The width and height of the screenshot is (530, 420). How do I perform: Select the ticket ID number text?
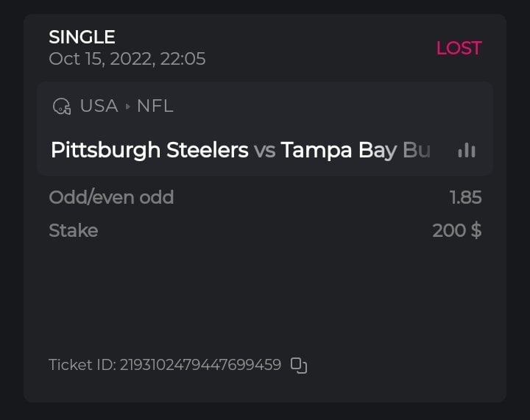200,365
